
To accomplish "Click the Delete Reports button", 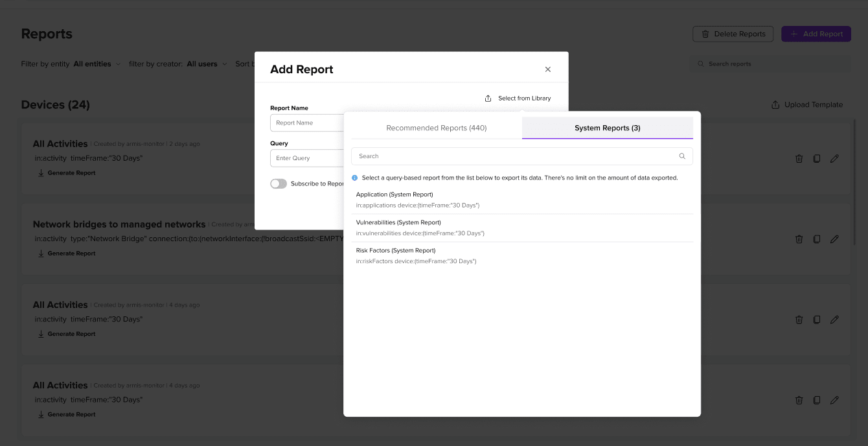I will click(x=733, y=34).
